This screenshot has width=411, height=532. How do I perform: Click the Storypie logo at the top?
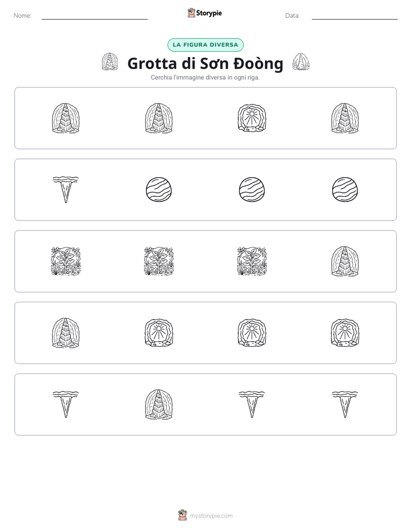tap(204, 13)
